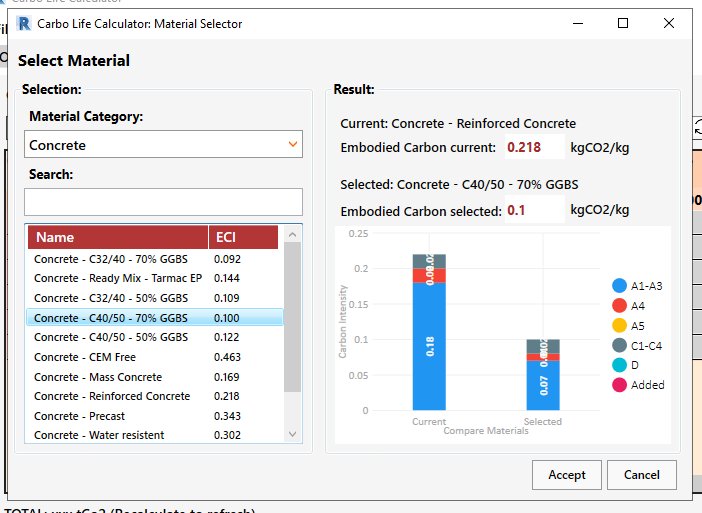Toggle the C1-C4 legend marker
702x513 pixels.
[x=619, y=346]
